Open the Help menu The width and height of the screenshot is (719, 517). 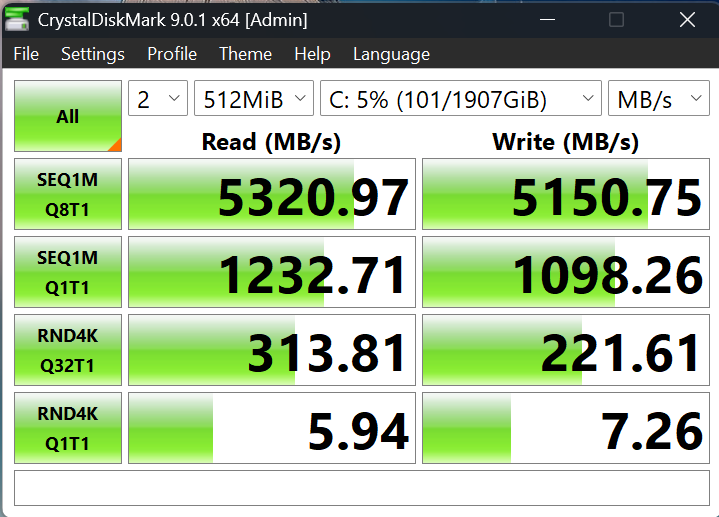tap(312, 54)
